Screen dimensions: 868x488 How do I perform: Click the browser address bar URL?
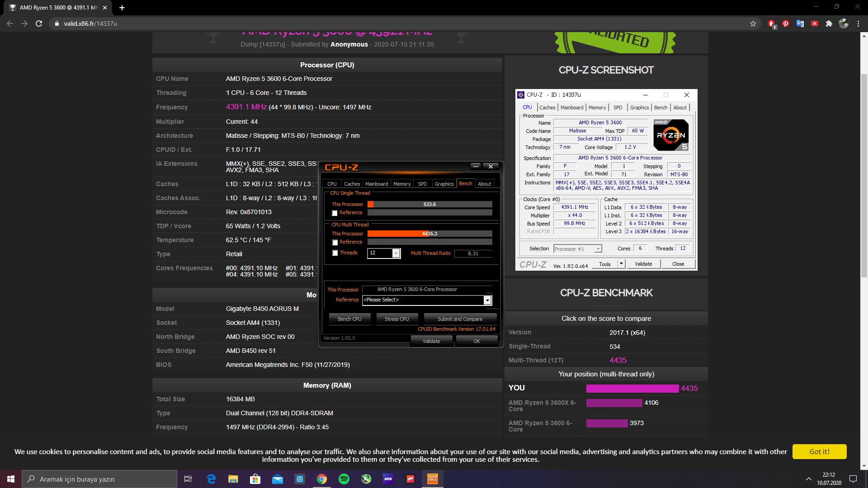[x=90, y=23]
